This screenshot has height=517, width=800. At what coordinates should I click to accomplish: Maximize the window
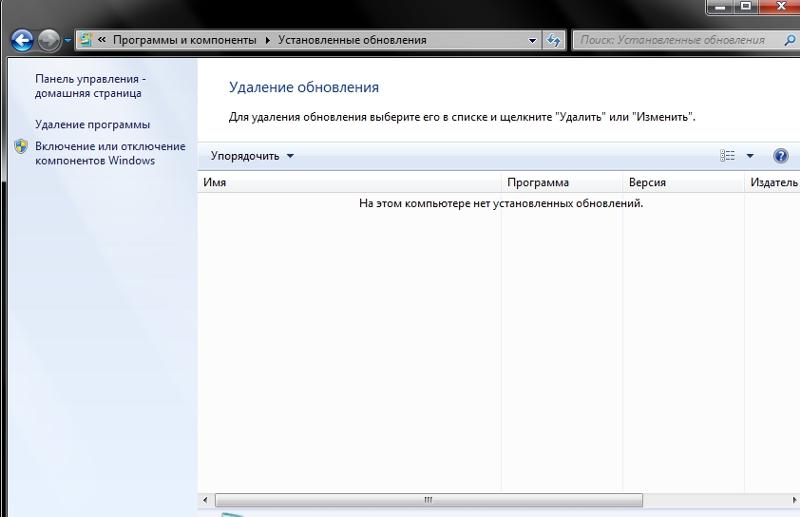(x=746, y=7)
